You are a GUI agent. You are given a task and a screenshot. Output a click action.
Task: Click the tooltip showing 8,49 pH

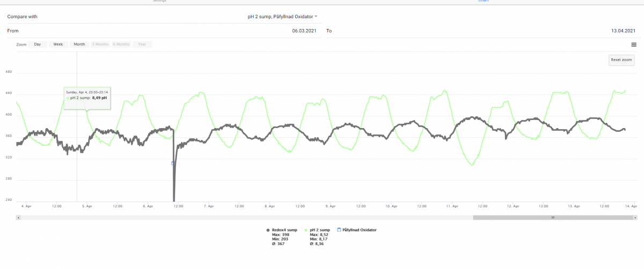[x=87, y=98]
